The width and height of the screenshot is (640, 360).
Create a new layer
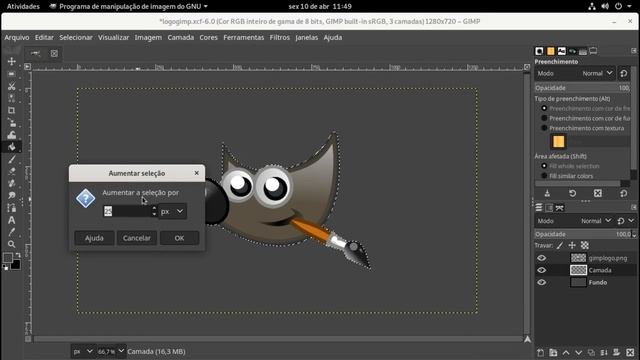click(540, 353)
